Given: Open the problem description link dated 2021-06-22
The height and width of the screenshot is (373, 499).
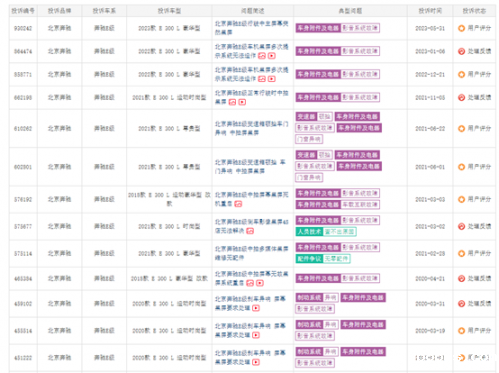Looking at the screenshot, I should [x=252, y=128].
